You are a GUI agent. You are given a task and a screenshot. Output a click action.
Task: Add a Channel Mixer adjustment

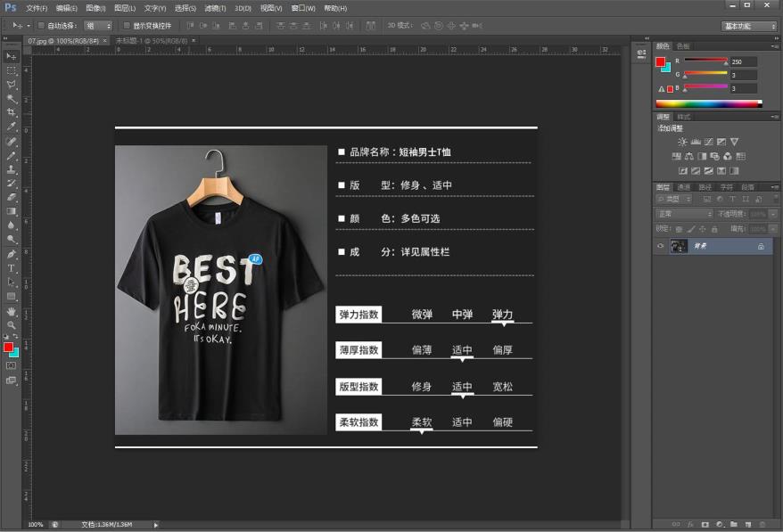click(x=728, y=156)
